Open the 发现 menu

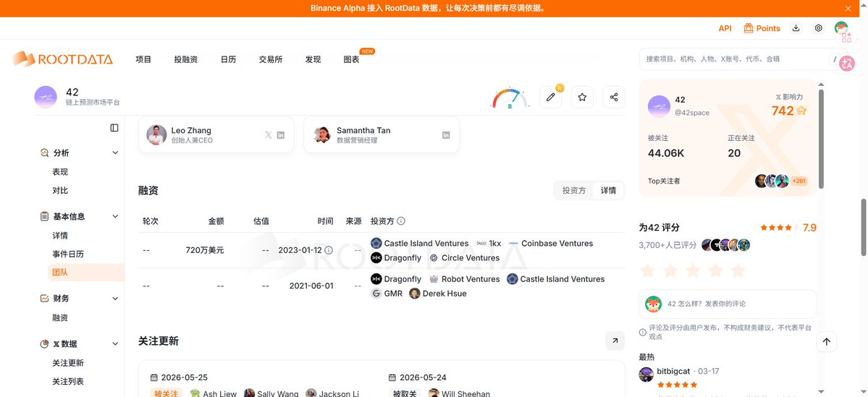click(x=313, y=60)
